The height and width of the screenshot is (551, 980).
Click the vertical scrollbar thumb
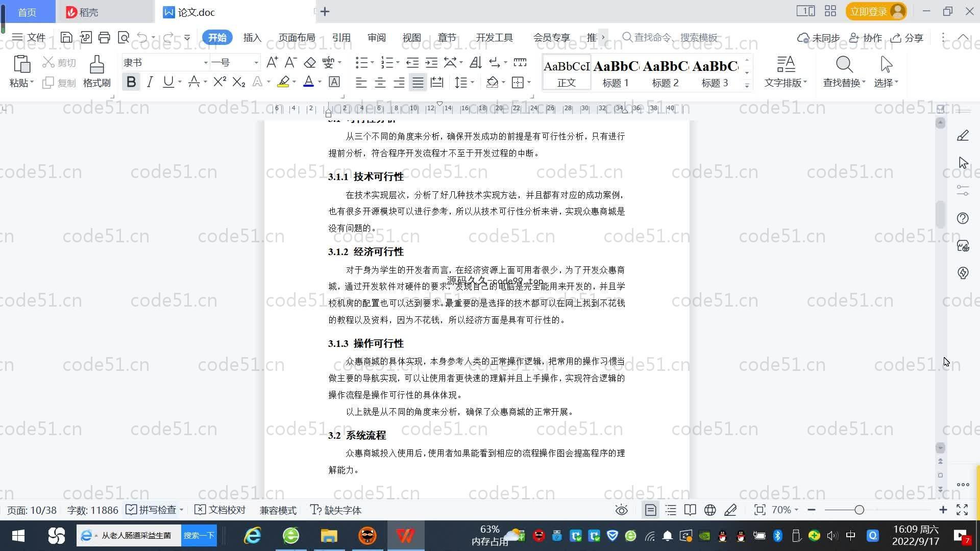940,214
